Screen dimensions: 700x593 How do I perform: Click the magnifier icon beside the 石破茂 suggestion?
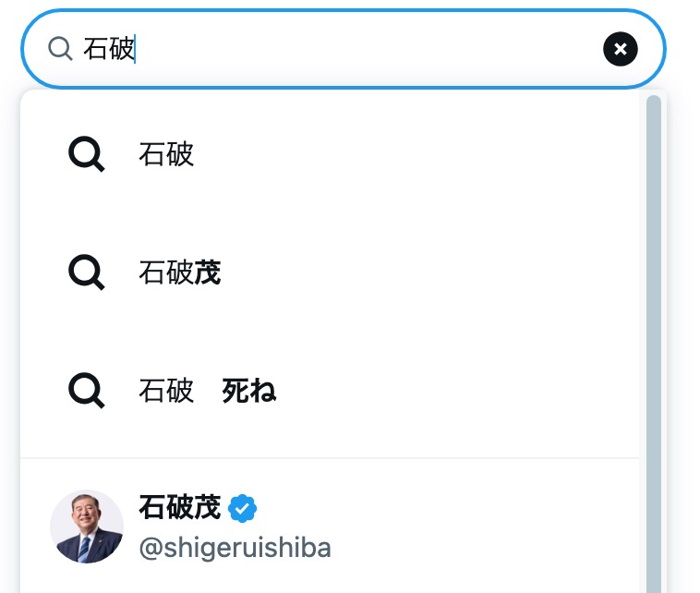pyautogui.click(x=86, y=272)
